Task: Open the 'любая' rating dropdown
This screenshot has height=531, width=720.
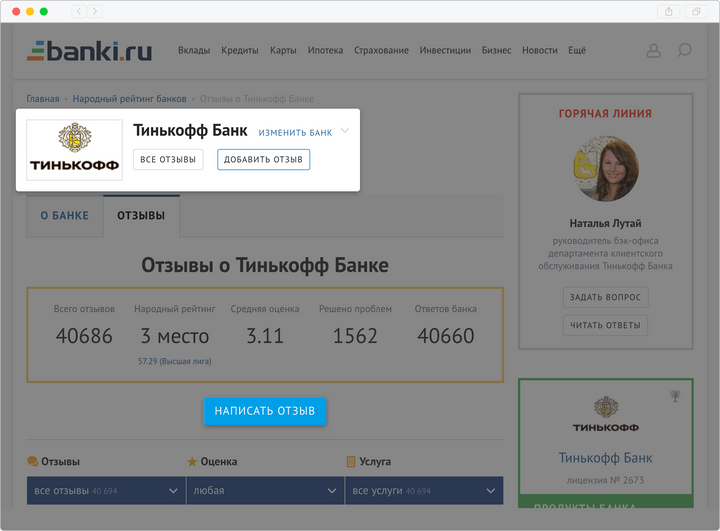Action: tap(264, 491)
